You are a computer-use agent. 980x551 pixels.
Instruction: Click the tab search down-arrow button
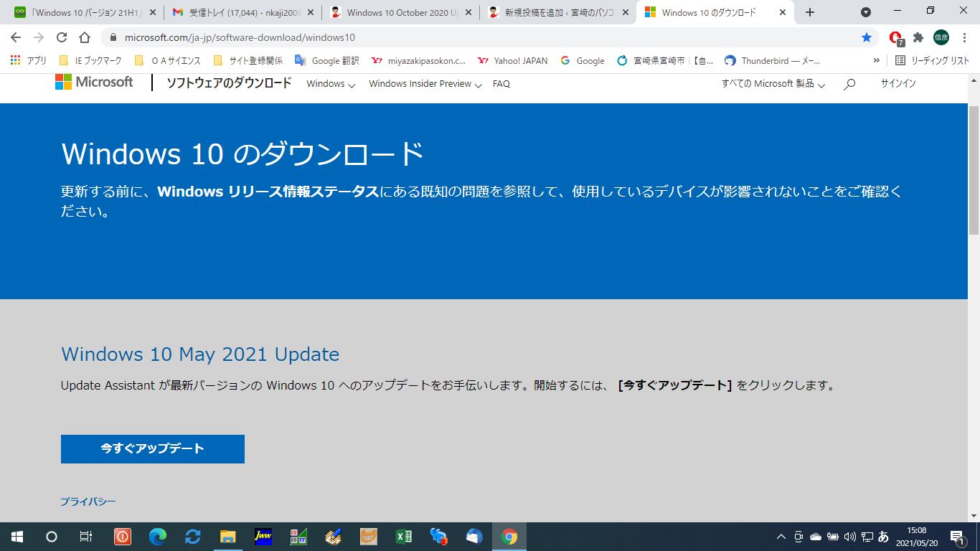(x=866, y=12)
